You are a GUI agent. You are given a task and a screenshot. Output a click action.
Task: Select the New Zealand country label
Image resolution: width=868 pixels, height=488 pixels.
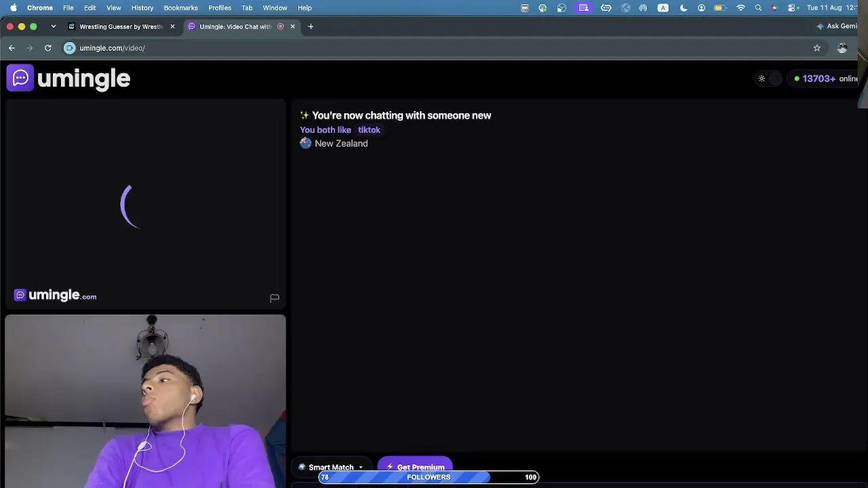click(x=341, y=144)
